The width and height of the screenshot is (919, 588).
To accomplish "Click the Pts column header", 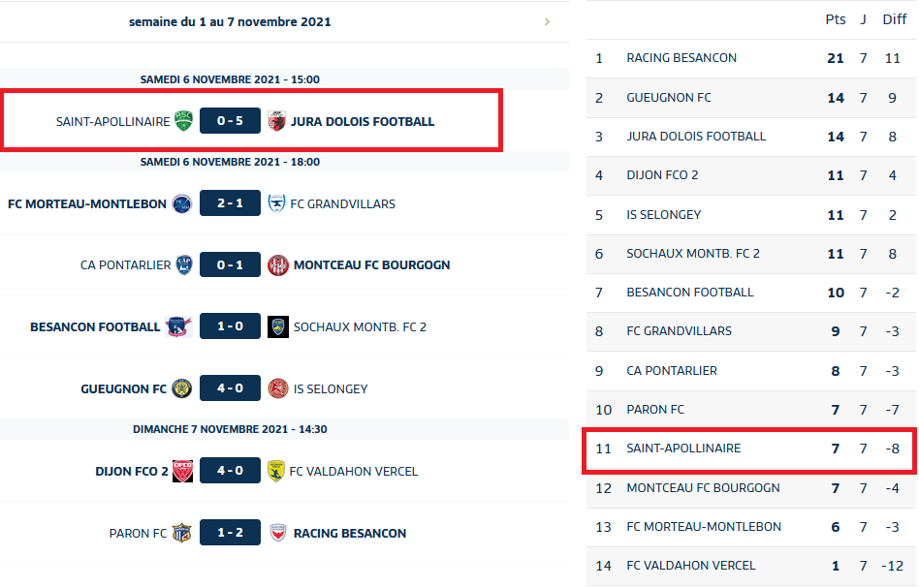I will pyautogui.click(x=835, y=19).
